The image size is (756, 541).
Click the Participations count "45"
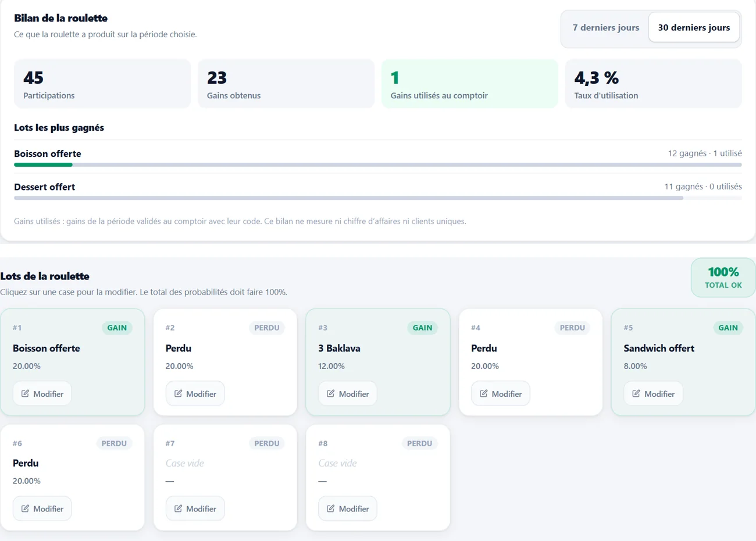34,78
